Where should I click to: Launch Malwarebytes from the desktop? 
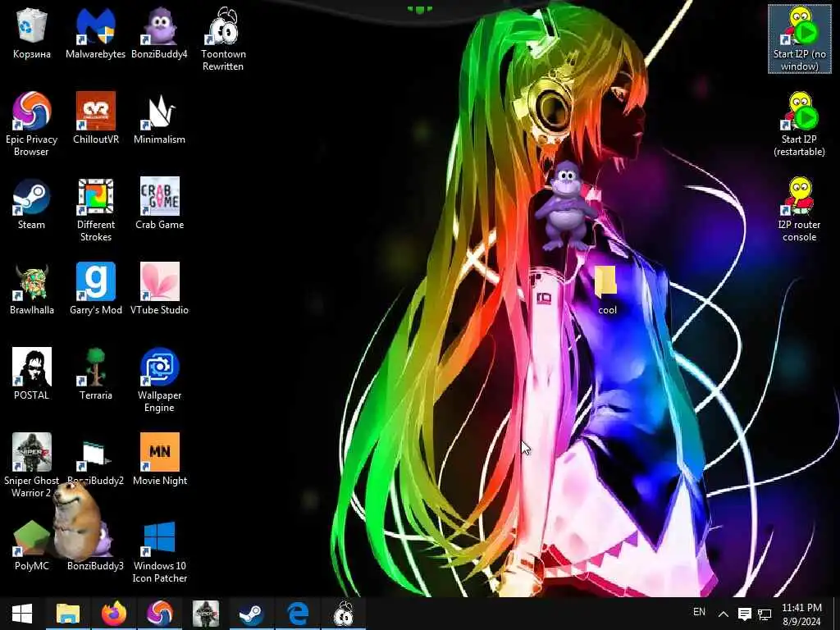pyautogui.click(x=95, y=33)
